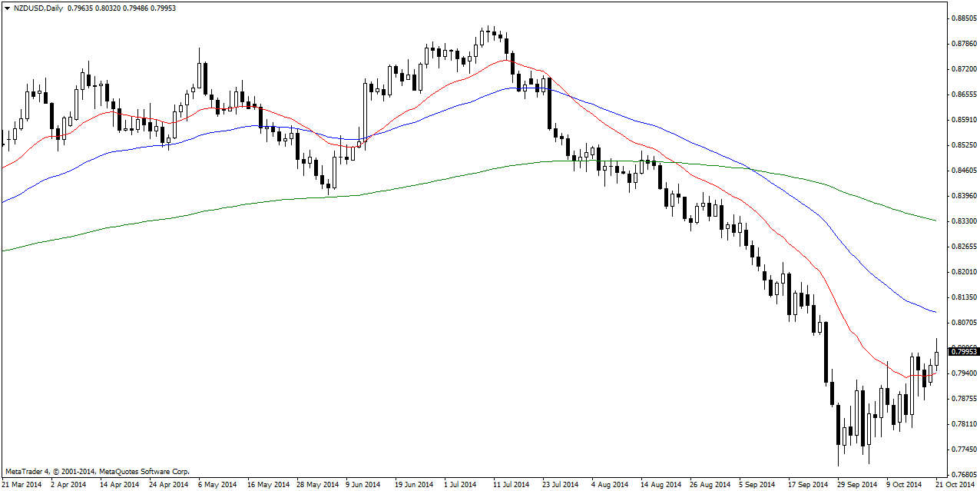Click the 0.88505 price scale label
The image size is (980, 491).
(x=963, y=18)
